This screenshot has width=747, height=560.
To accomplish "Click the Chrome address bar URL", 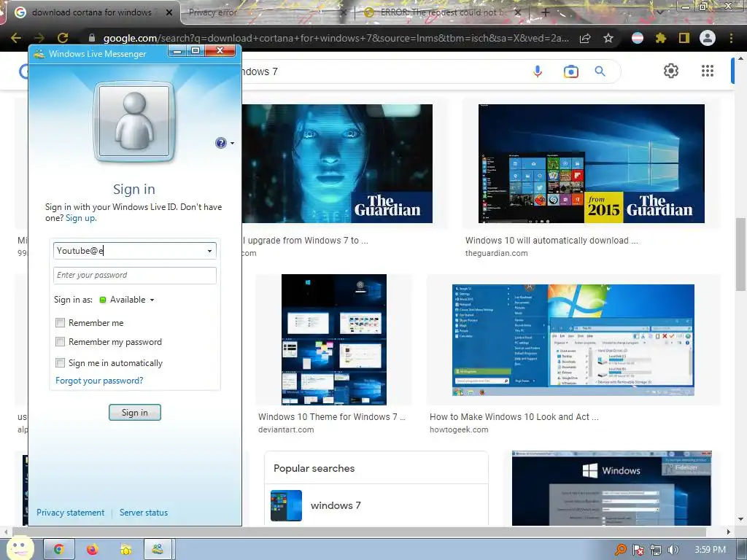I will click(x=336, y=38).
